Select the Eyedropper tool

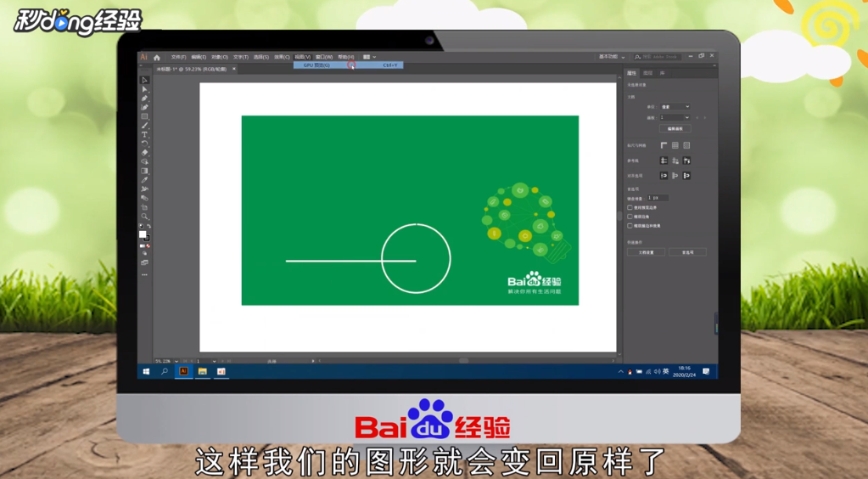tap(144, 180)
